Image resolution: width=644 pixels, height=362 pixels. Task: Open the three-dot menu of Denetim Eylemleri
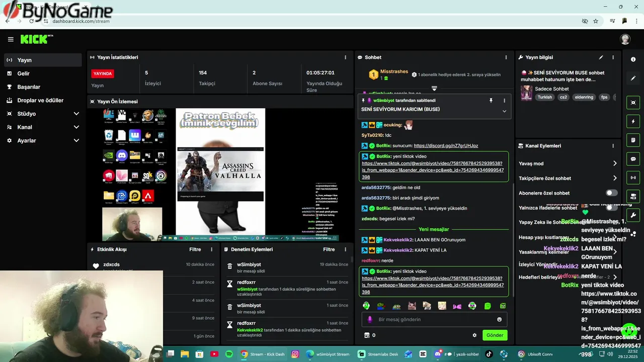point(345,249)
